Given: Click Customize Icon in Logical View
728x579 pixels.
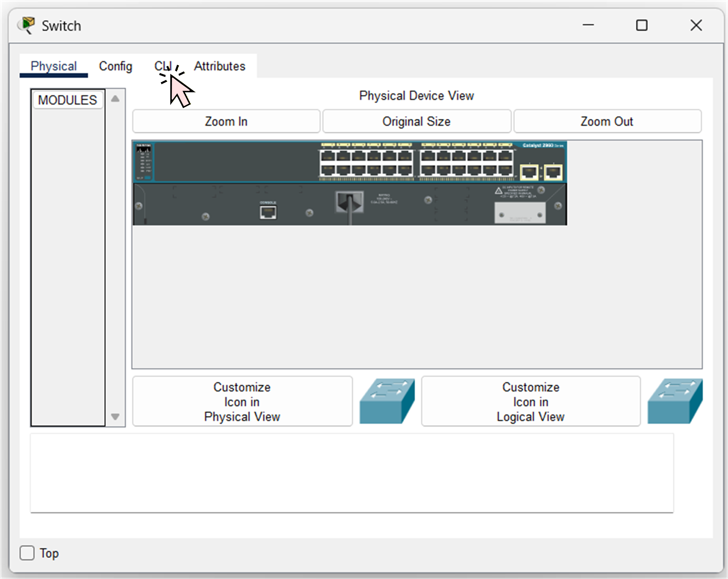Looking at the screenshot, I should click(x=531, y=401).
